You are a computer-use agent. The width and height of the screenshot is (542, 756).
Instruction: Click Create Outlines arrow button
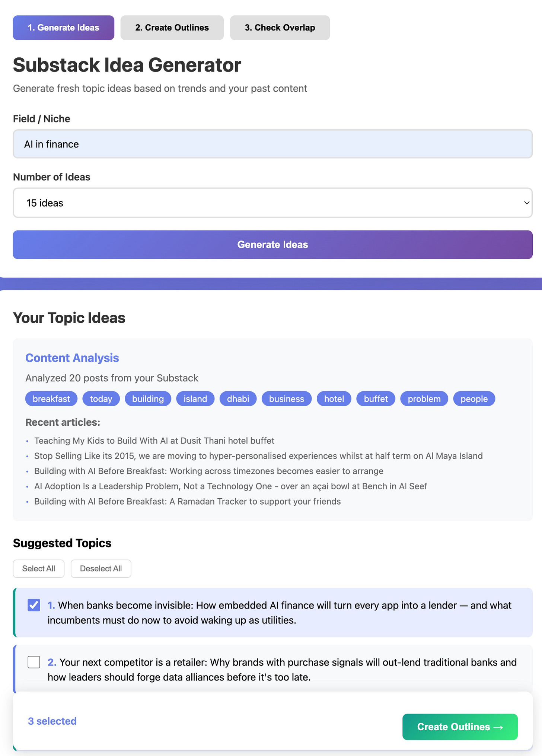click(460, 727)
